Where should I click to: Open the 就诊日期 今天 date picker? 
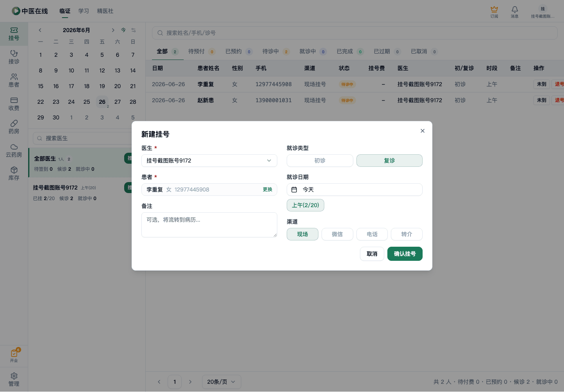pyautogui.click(x=354, y=190)
